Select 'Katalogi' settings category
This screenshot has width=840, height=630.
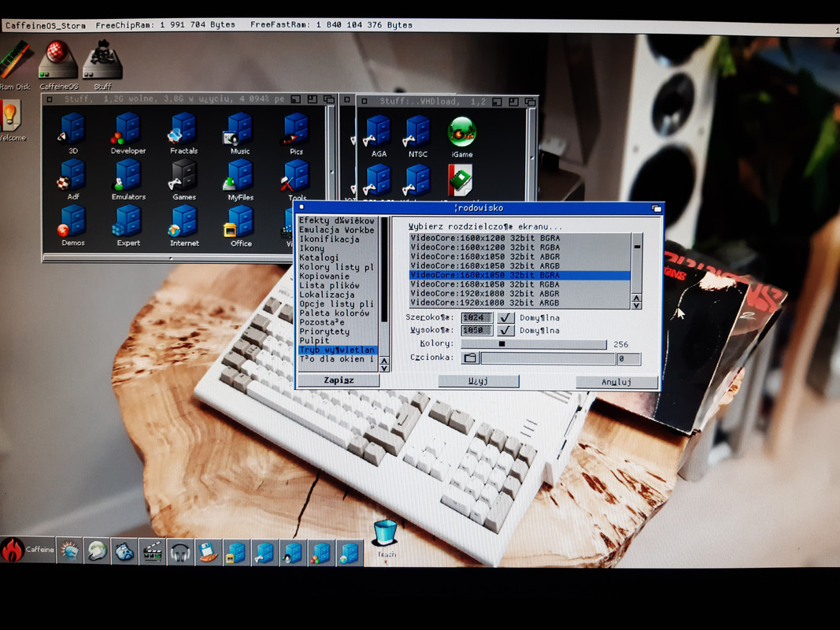tap(337, 258)
